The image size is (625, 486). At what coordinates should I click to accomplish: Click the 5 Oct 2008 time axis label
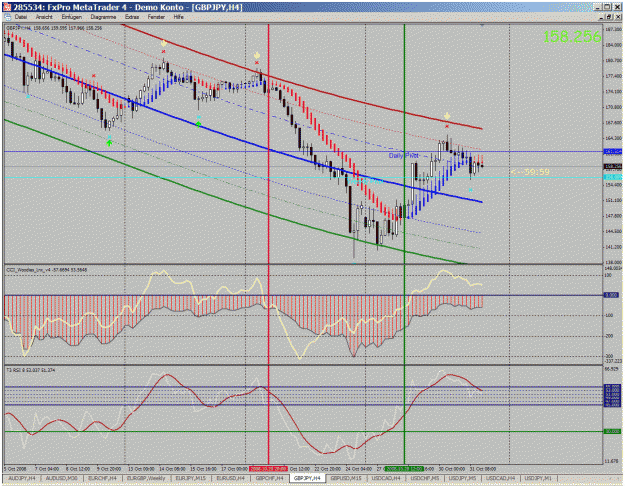15,469
